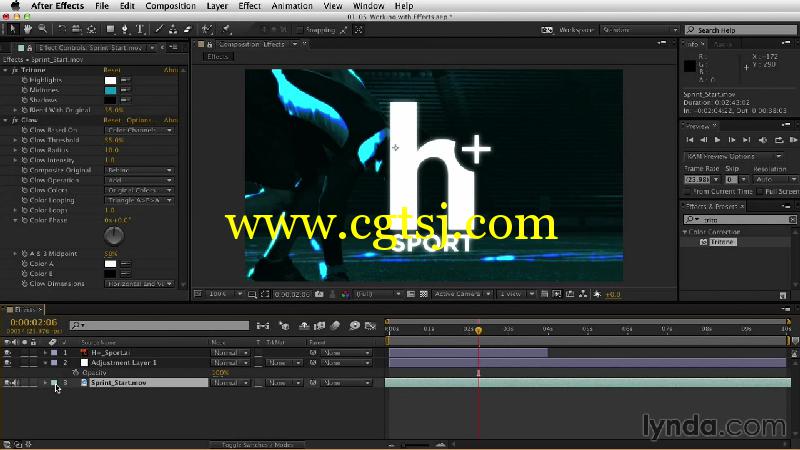Hide the H+_Sport layer with eye icon
This screenshot has width=800, height=450.
[x=7, y=353]
